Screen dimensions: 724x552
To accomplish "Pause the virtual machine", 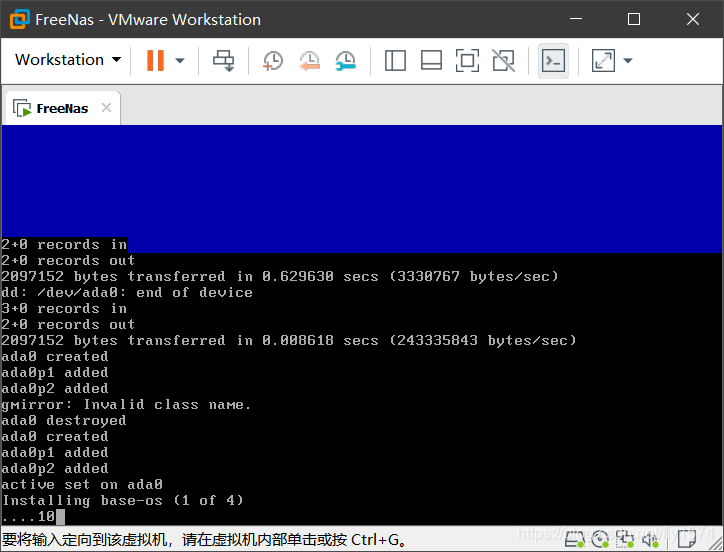I will coord(155,61).
